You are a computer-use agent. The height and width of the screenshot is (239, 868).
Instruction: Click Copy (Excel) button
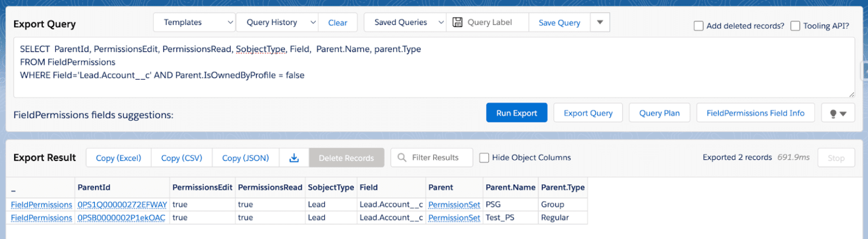119,158
